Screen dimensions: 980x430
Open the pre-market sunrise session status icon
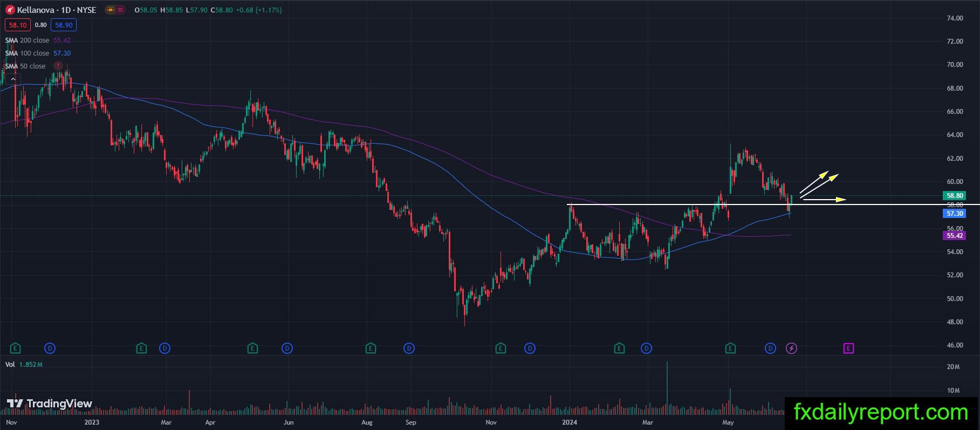coord(111,10)
